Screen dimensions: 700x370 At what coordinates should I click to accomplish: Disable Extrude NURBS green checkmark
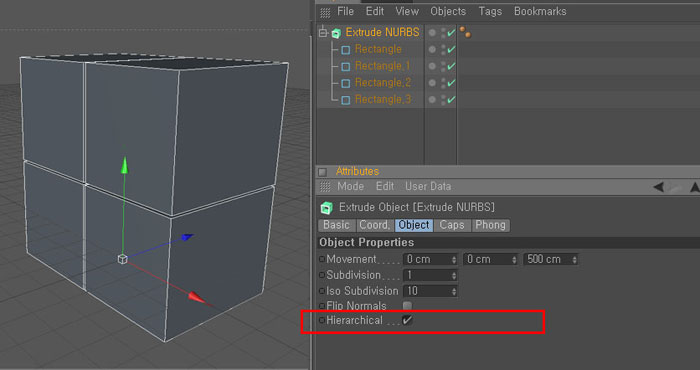coord(451,33)
